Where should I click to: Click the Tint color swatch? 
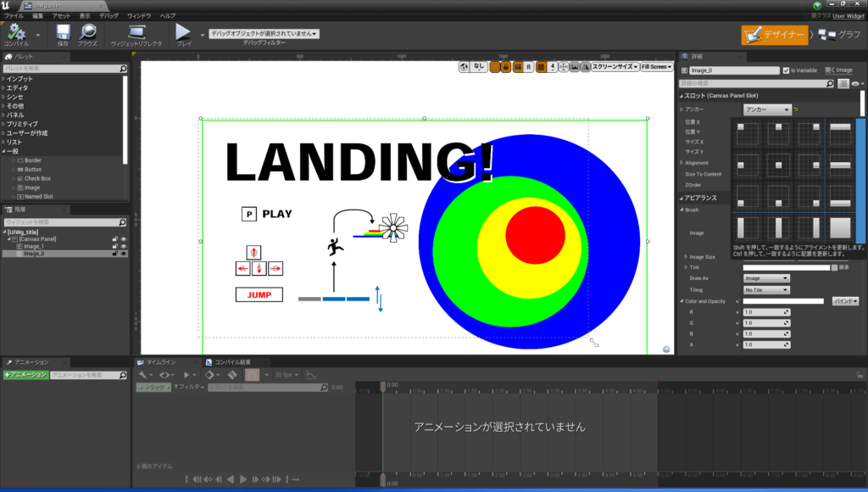[x=786, y=267]
